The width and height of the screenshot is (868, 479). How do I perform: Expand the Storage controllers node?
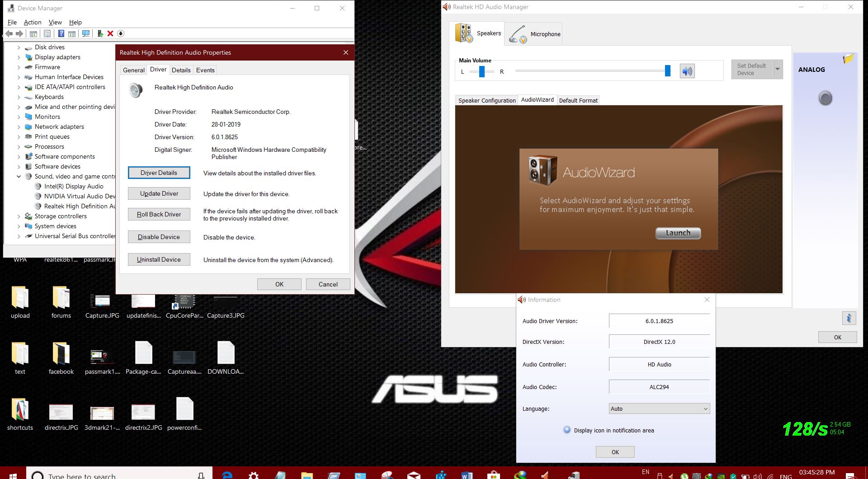[x=19, y=216]
